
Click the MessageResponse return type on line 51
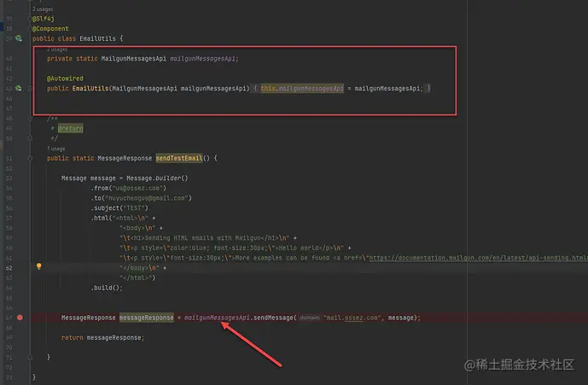125,158
